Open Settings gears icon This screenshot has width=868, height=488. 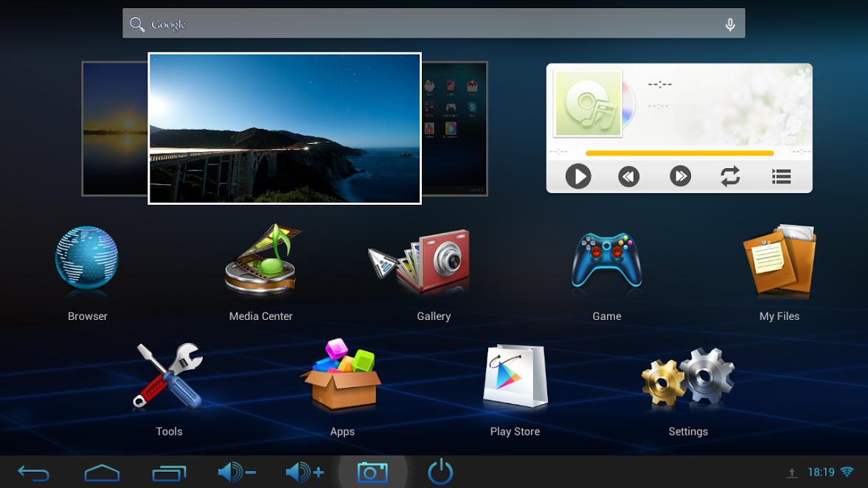tap(688, 378)
